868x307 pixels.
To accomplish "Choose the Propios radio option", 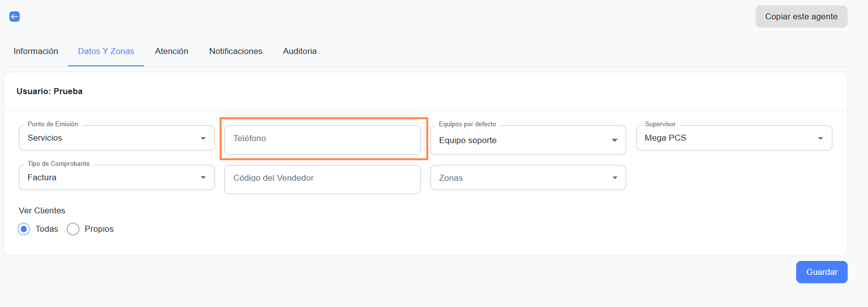I will [73, 229].
